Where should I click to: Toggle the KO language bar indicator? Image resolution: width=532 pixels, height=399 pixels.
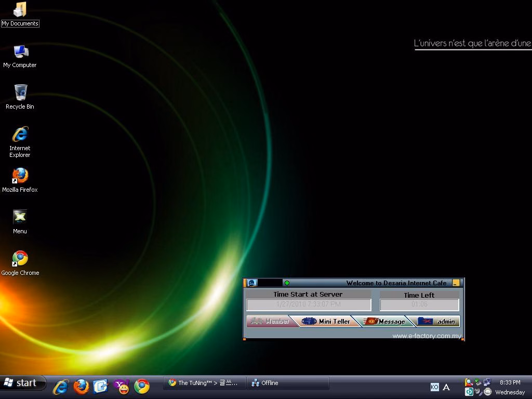tap(434, 387)
